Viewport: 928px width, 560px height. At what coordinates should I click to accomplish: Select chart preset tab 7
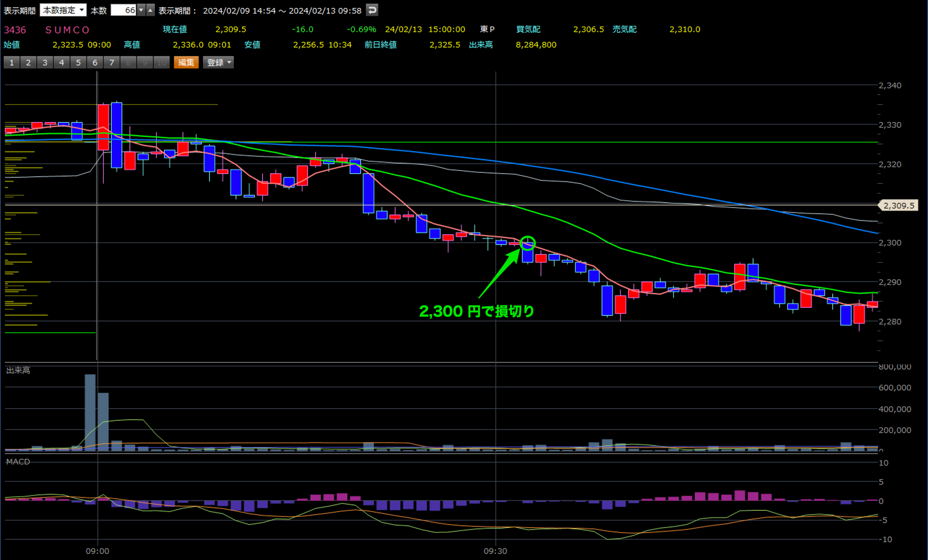111,63
